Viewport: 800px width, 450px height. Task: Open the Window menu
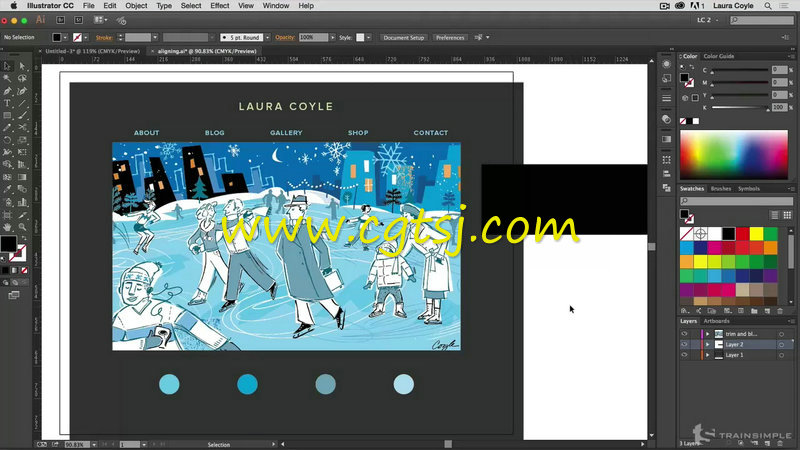tap(276, 6)
